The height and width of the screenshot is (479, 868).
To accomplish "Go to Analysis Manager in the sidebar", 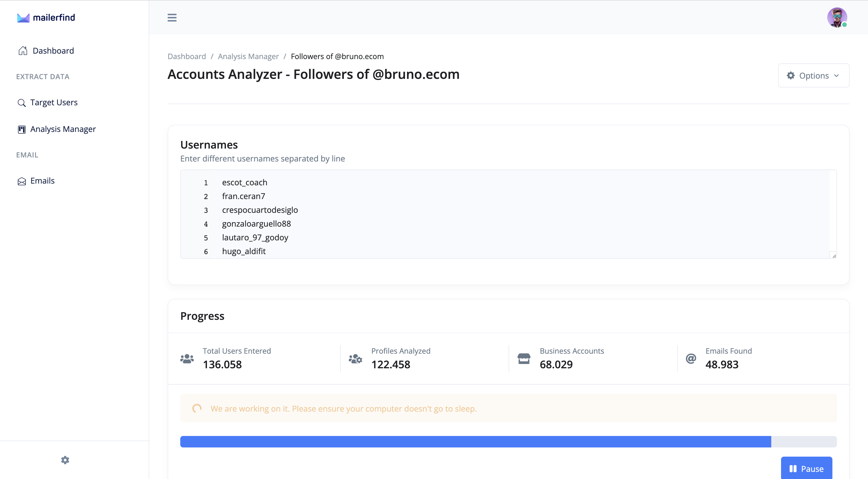I will click(x=63, y=129).
